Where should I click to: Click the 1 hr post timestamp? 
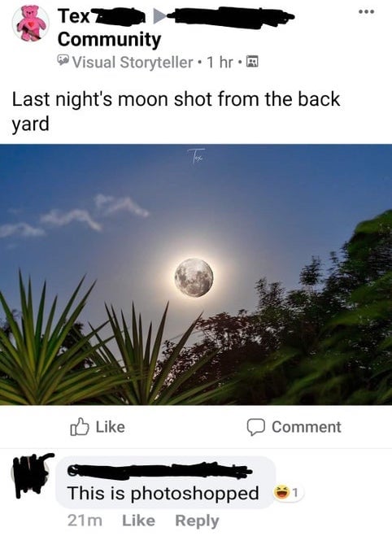pyautogui.click(x=220, y=62)
